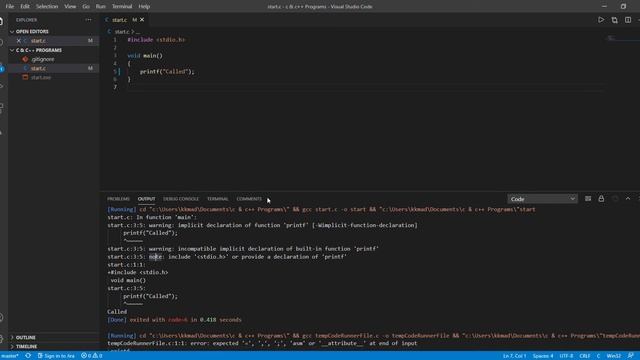The image size is (640, 360).
Task: Switch to the Problems panel tab
Action: (118, 199)
